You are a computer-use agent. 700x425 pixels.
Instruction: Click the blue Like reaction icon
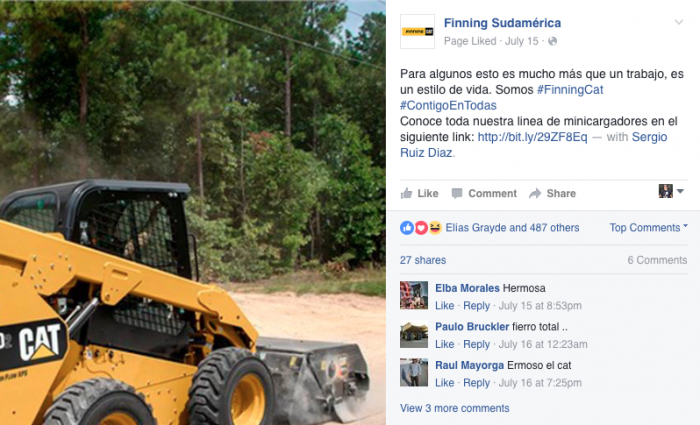tap(407, 228)
